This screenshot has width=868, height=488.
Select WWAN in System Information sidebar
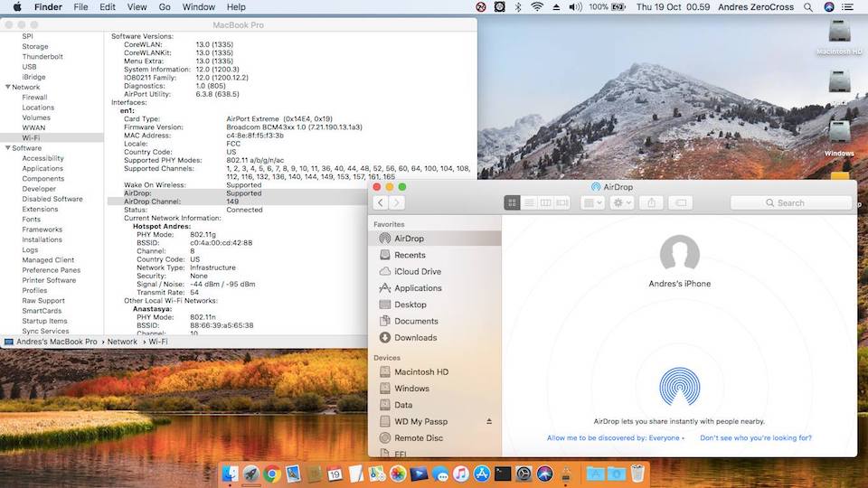point(33,127)
